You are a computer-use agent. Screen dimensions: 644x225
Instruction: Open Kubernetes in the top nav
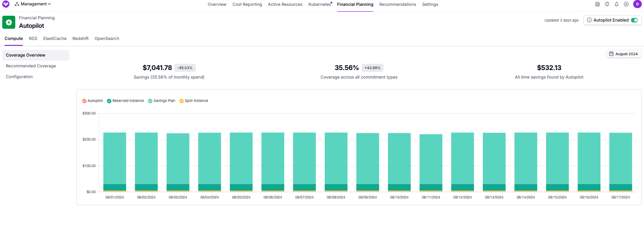click(319, 4)
